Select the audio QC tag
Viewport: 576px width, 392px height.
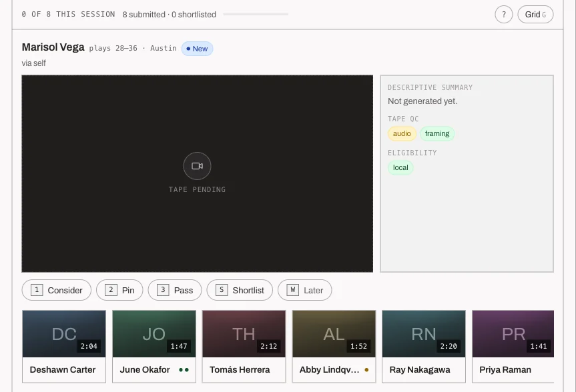pos(402,133)
